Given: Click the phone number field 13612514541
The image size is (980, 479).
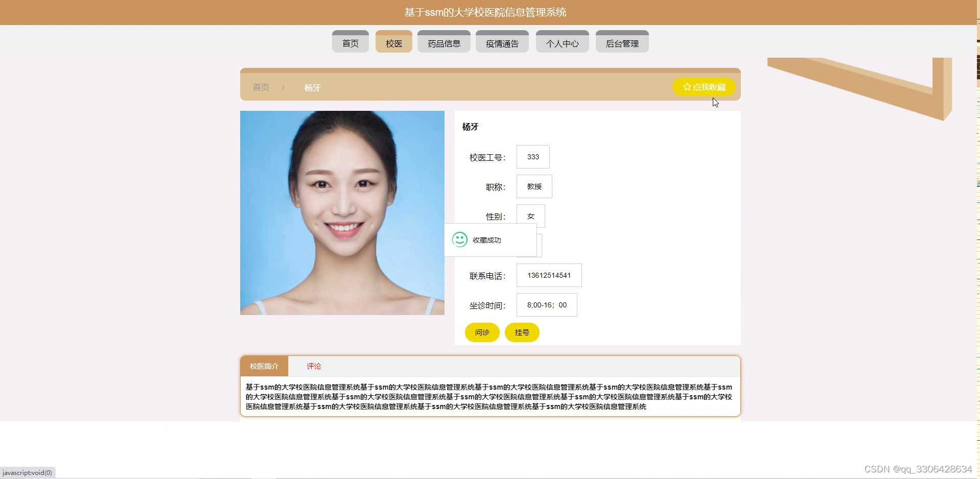Looking at the screenshot, I should click(549, 275).
